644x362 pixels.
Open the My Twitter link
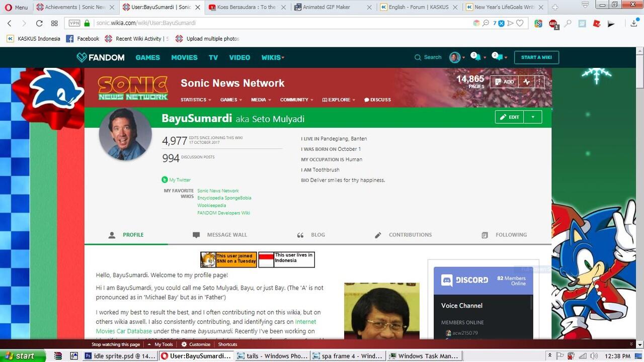[x=176, y=180]
